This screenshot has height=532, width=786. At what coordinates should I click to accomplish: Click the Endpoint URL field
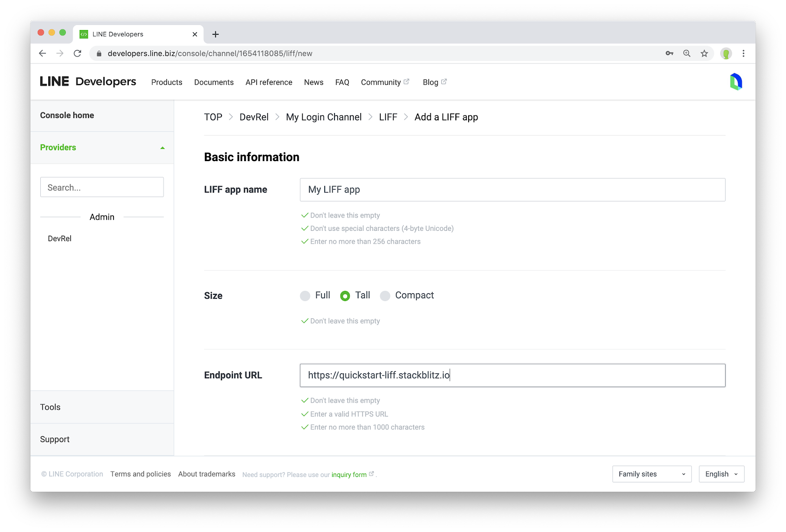[512, 375]
